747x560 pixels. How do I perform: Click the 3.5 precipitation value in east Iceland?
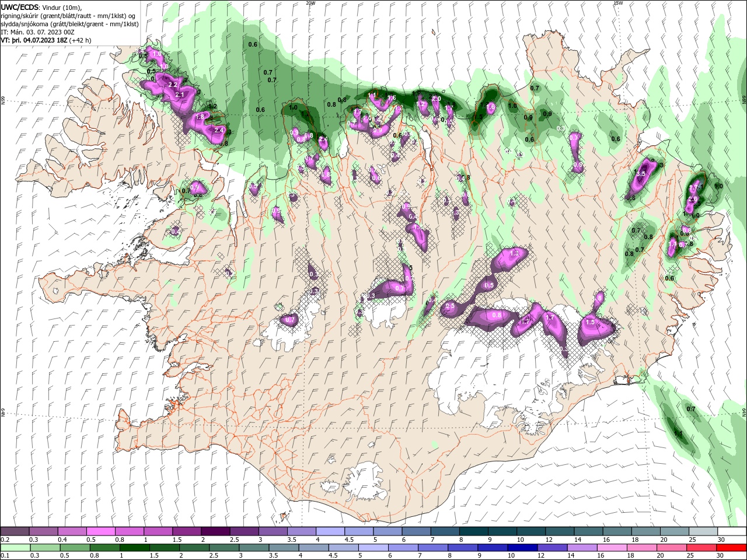pyautogui.click(x=640, y=174)
